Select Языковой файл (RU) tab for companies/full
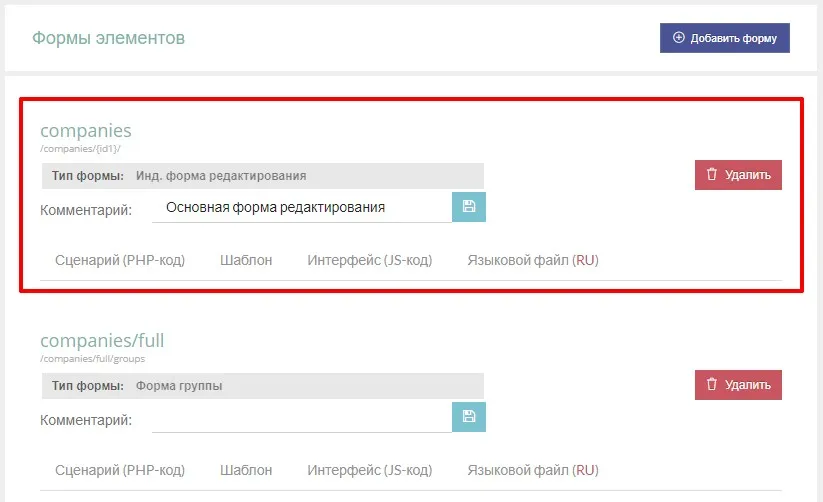Screen dimensions: 823x502 pyautogui.click(x=532, y=470)
